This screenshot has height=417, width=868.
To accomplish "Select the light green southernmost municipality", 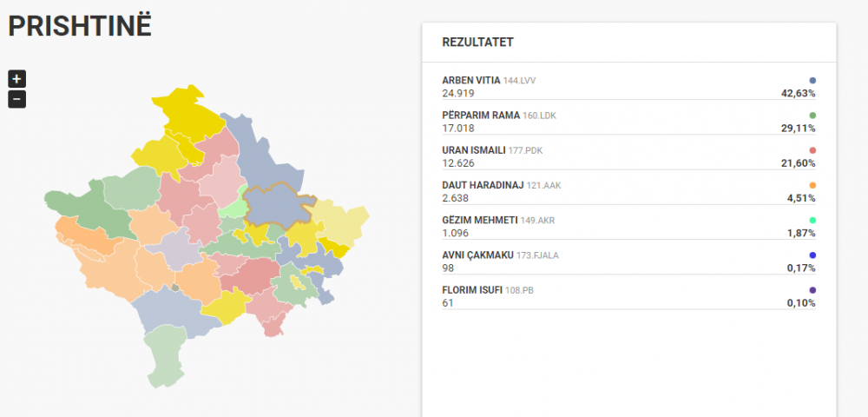I will pos(164,355).
